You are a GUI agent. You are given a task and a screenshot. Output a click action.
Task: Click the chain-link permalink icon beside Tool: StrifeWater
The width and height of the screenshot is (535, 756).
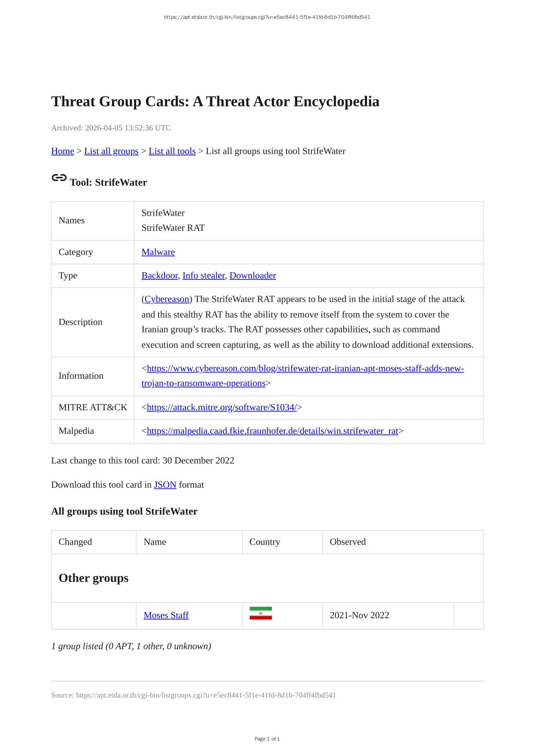coord(59,178)
